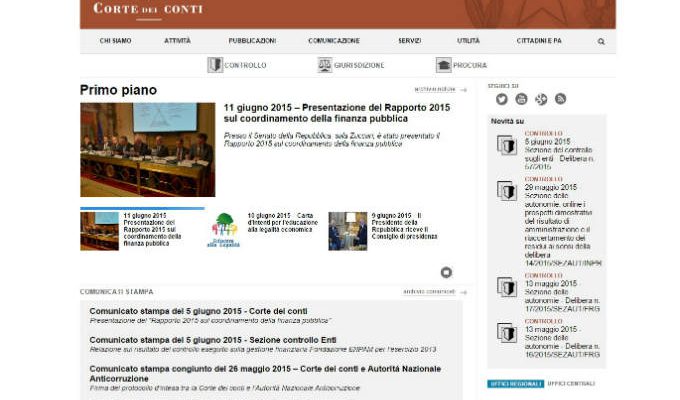The image size is (680, 400).
Task: Go to the Procura section link
Action: coord(470,66)
